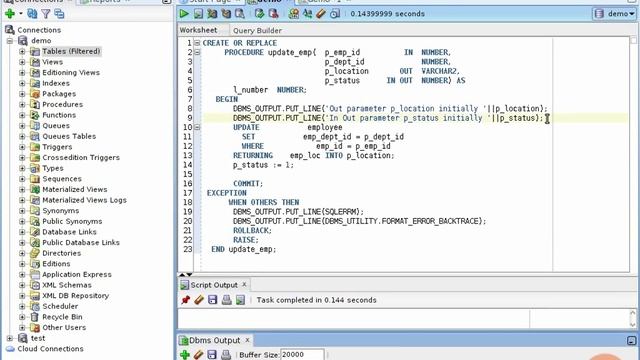Viewport: 640px width, 360px height.
Task: Click the Unshared SQL Worksheet icon
Action: click(293, 14)
